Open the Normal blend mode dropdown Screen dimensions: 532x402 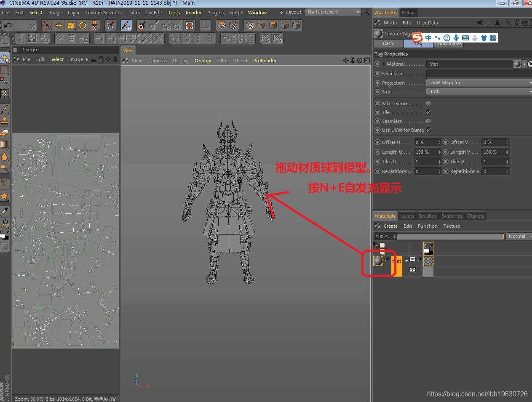click(x=519, y=237)
